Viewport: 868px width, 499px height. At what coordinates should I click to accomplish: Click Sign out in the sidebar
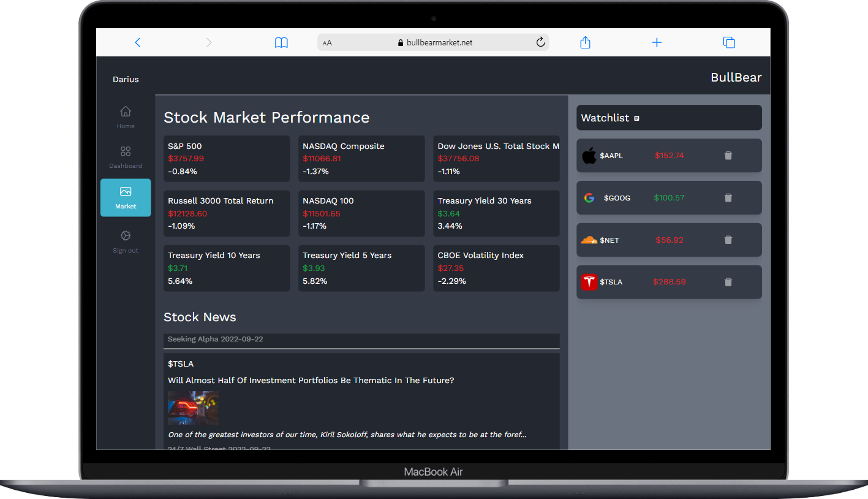(126, 242)
